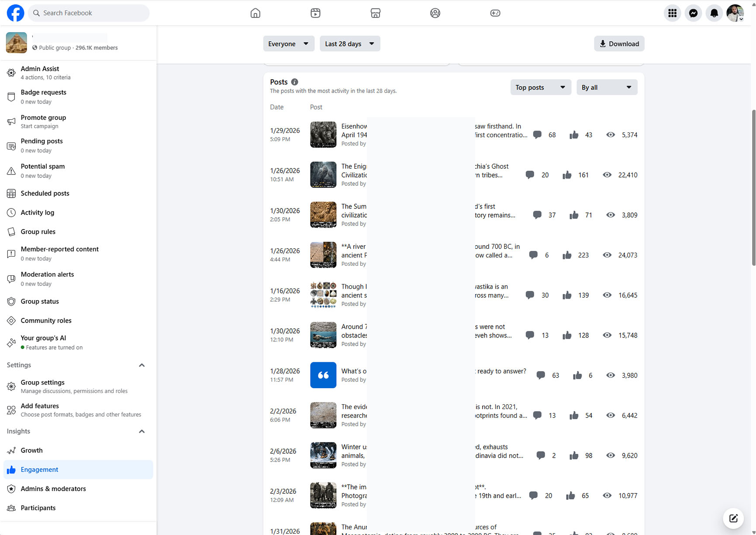The height and width of the screenshot is (535, 756).
Task: Open the Gaming controller icon
Action: [x=495, y=13]
